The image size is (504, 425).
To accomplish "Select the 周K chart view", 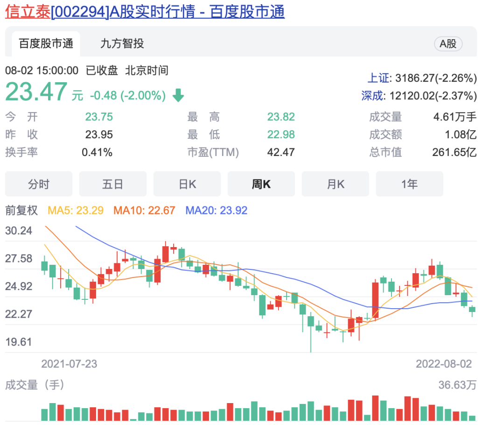I will tap(261, 184).
